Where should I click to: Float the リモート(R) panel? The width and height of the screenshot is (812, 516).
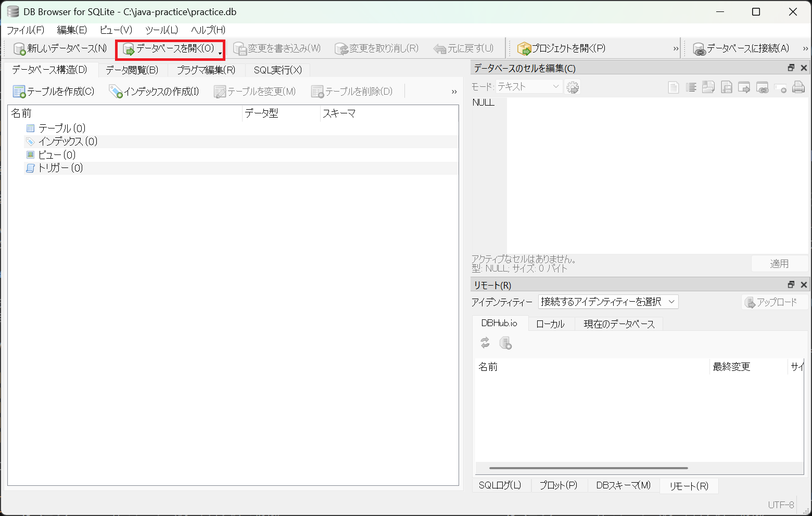click(791, 285)
